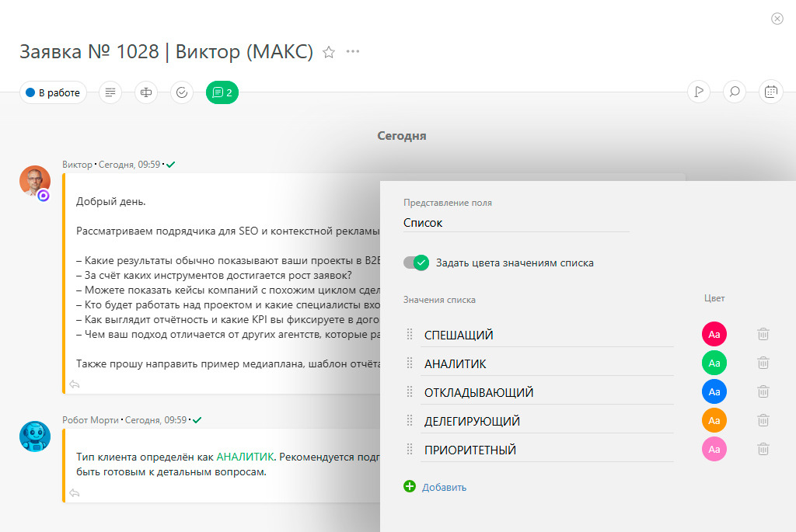Open the checkmark circle subtasks icon
This screenshot has height=532, width=796.
click(182, 92)
